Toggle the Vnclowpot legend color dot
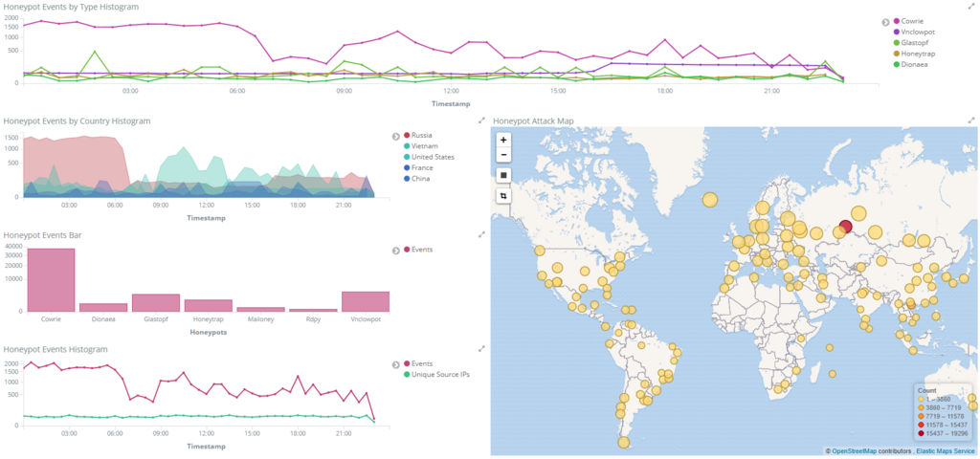This screenshot has width=980, height=459. point(897,32)
